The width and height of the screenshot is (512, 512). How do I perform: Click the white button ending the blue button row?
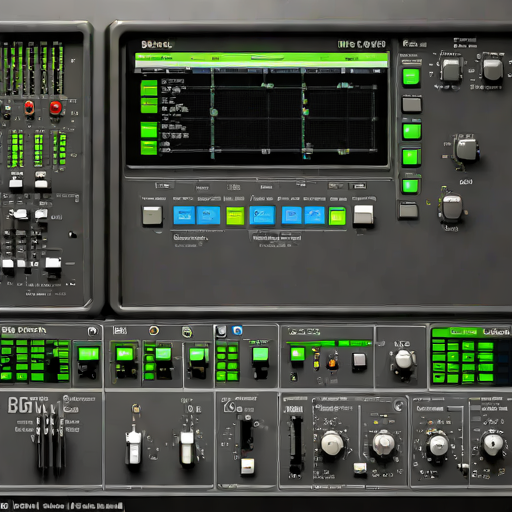363,215
